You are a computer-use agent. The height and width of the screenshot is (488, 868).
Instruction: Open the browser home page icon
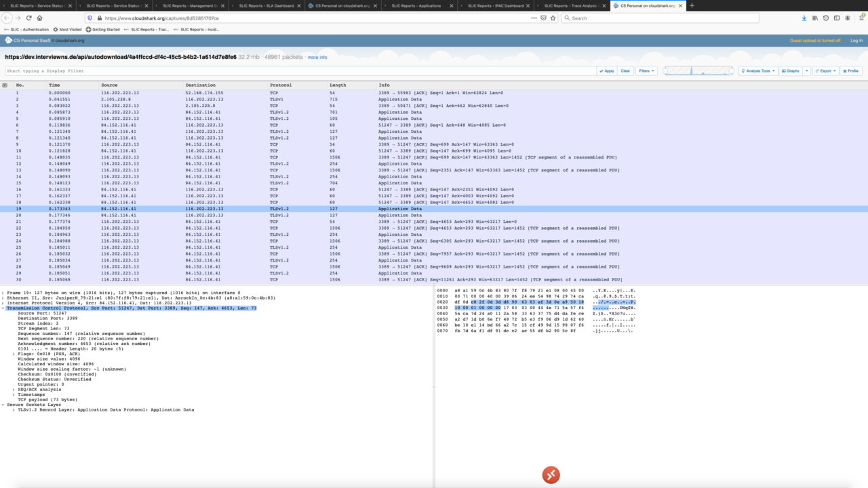coord(40,18)
